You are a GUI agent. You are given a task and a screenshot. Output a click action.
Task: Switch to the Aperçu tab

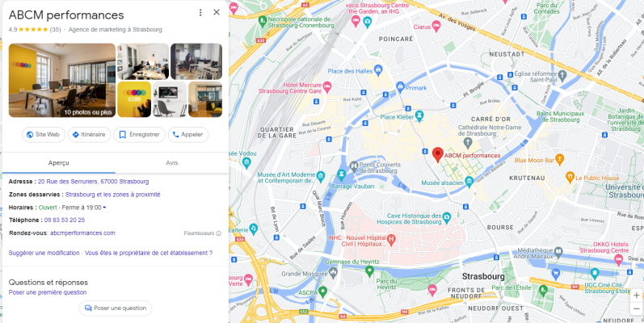tap(59, 163)
